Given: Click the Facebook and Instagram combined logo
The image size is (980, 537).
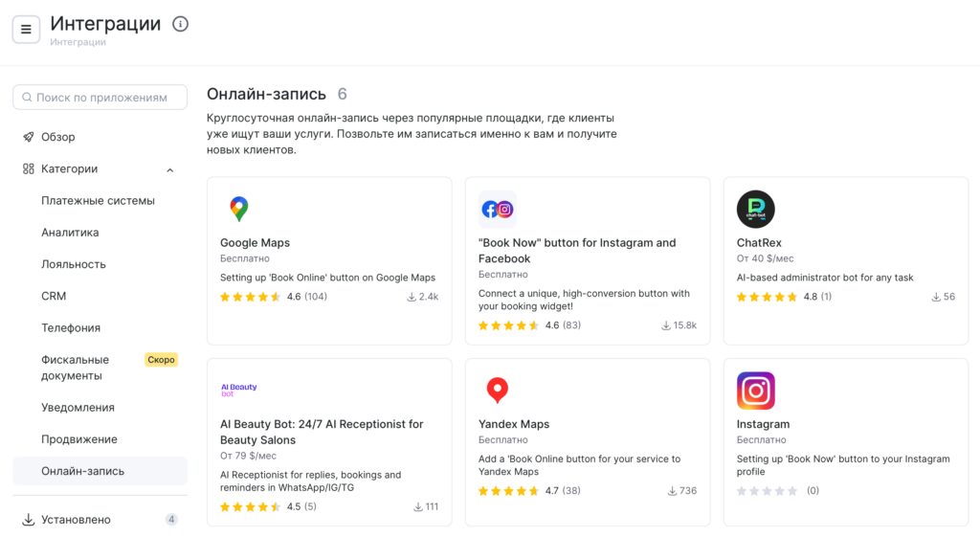Looking at the screenshot, I should coord(497,209).
